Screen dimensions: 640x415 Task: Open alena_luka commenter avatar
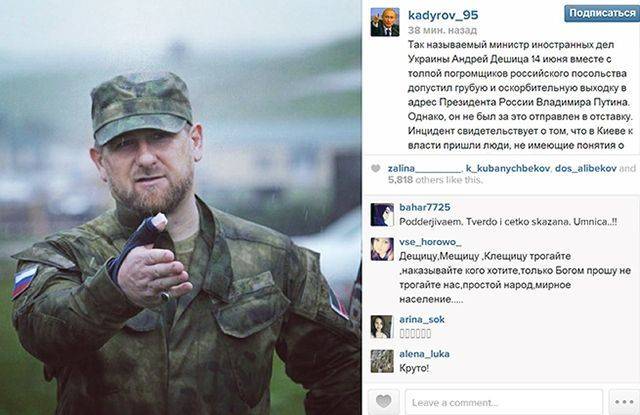point(382,361)
